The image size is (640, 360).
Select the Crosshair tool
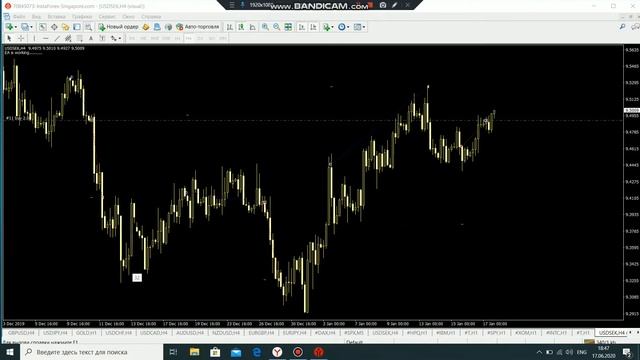(20, 38)
